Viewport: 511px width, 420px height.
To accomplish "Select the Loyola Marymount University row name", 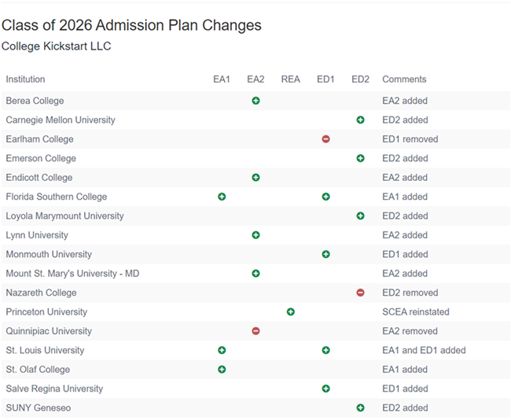I will pos(64,216).
